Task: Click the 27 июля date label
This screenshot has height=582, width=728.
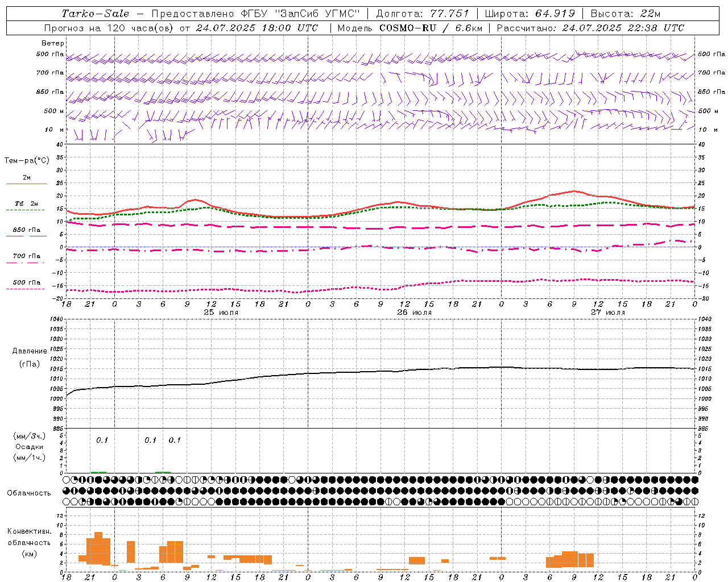Action: (x=607, y=313)
